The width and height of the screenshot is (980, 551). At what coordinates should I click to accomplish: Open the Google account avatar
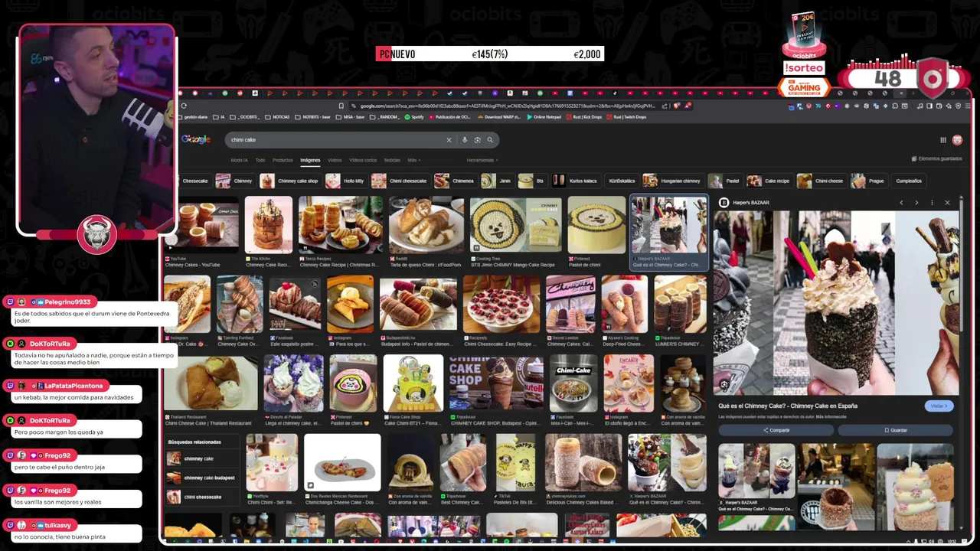click(x=957, y=140)
